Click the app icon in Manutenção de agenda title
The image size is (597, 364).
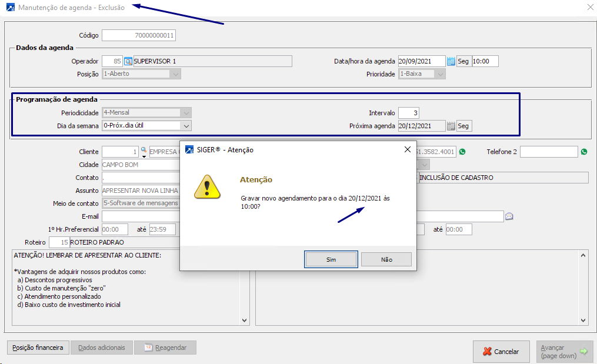click(11, 7)
